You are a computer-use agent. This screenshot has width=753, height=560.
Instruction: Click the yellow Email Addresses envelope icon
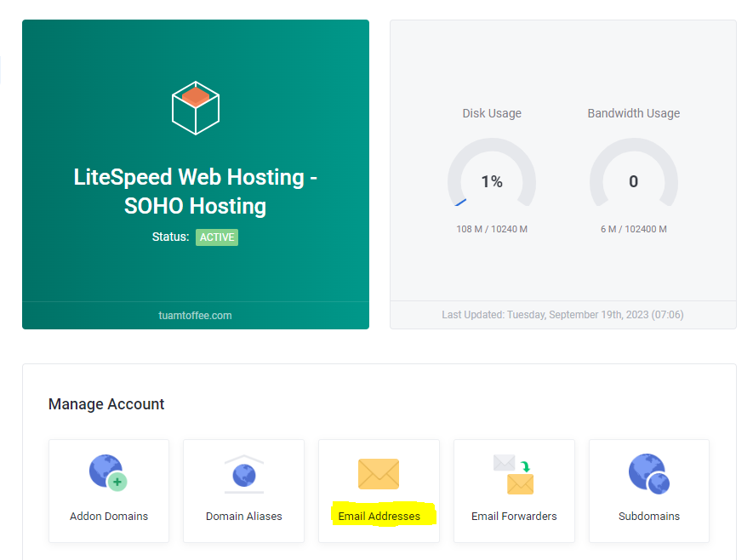[x=379, y=473]
